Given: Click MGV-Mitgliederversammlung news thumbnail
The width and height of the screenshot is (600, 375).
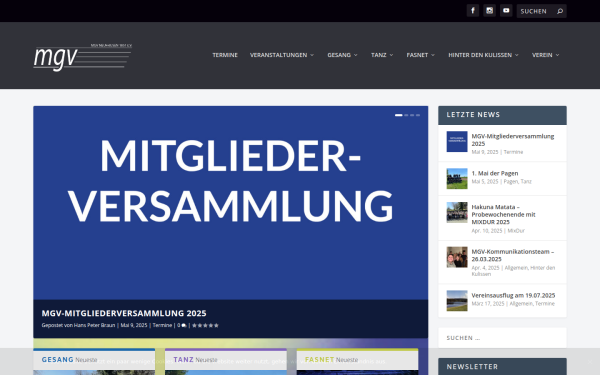Looking at the screenshot, I should pyautogui.click(x=457, y=142).
